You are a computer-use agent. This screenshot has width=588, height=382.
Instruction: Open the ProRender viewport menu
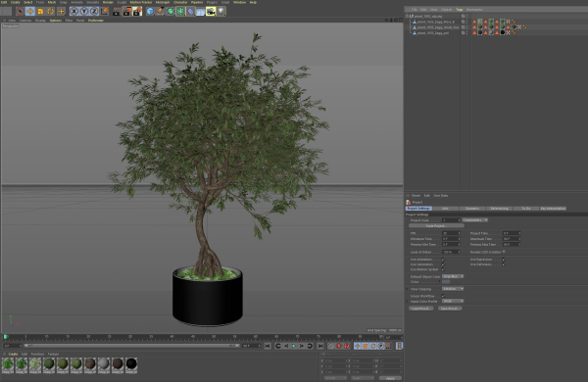click(96, 21)
